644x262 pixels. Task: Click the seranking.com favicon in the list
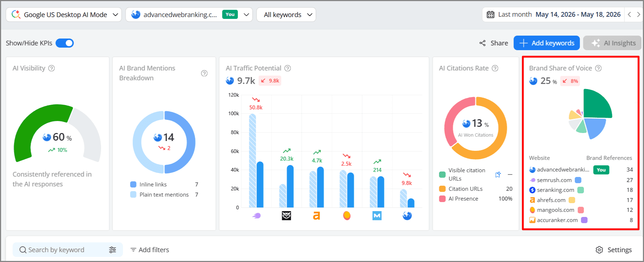(x=532, y=190)
